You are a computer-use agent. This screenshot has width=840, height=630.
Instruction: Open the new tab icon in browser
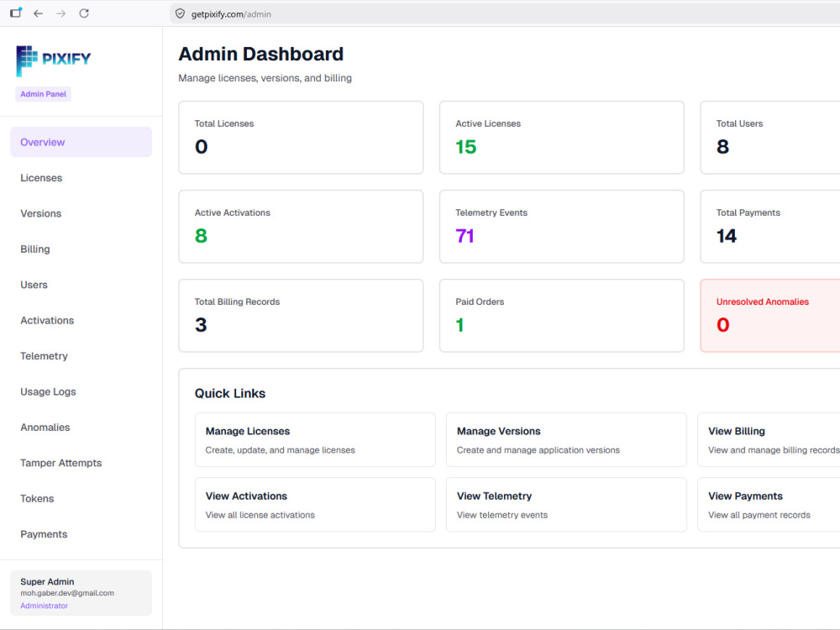[x=15, y=13]
